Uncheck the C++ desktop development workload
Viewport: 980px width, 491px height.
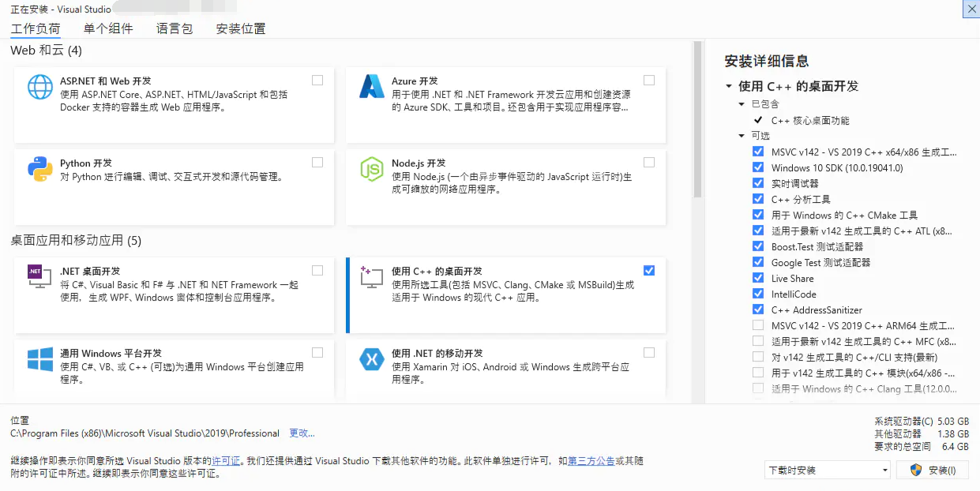point(649,270)
